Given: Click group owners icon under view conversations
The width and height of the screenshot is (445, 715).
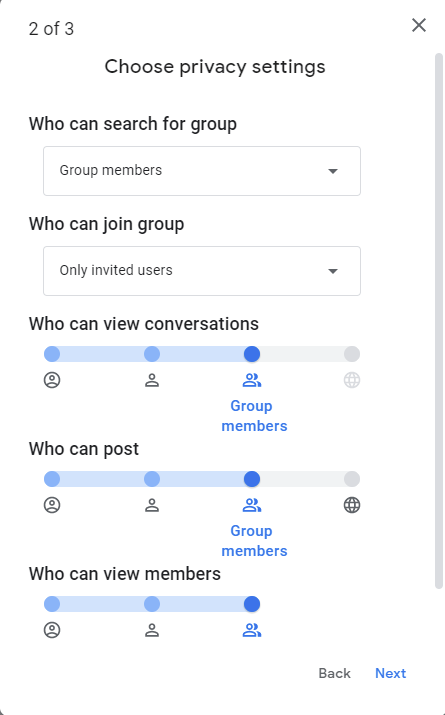Looking at the screenshot, I should pyautogui.click(x=52, y=380).
